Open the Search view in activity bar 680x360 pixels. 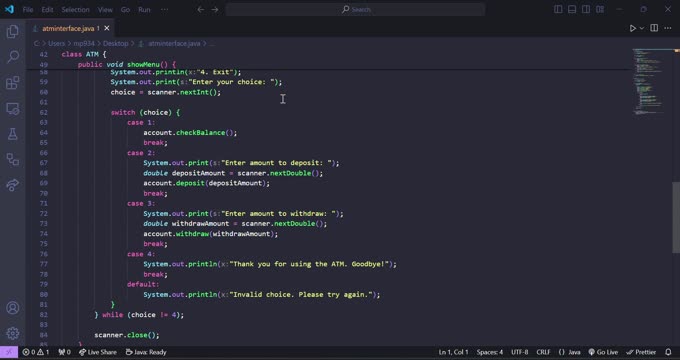pyautogui.click(x=13, y=56)
